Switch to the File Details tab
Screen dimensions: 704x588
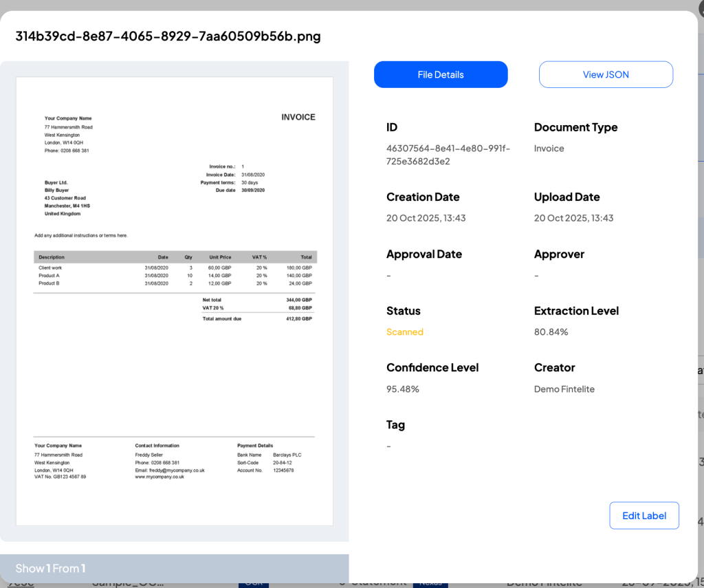441,74
